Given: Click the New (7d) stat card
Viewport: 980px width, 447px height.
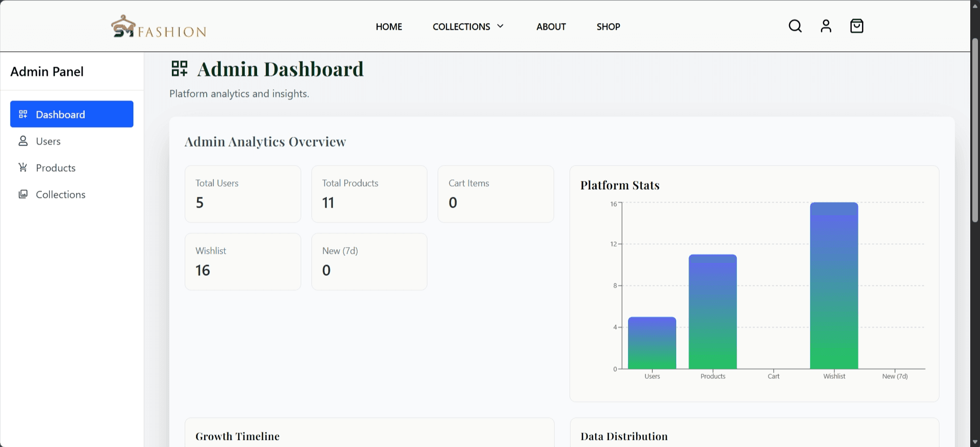Looking at the screenshot, I should pyautogui.click(x=369, y=261).
